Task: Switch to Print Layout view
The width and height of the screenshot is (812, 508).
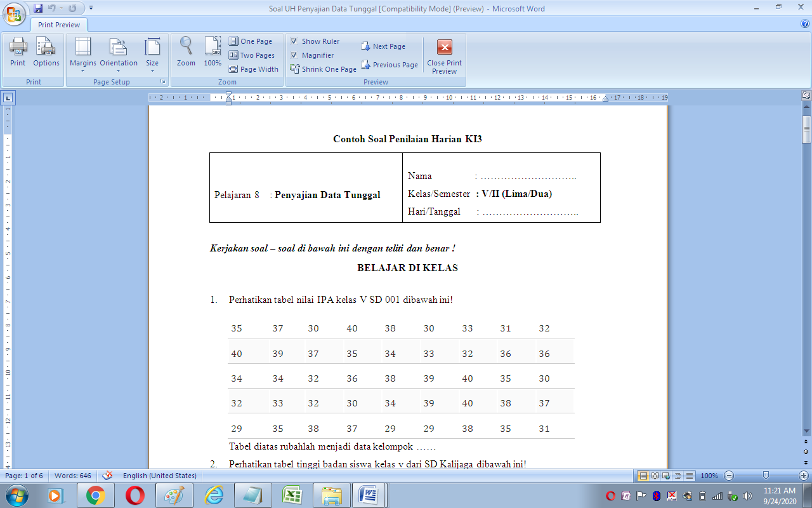Action: pos(643,476)
